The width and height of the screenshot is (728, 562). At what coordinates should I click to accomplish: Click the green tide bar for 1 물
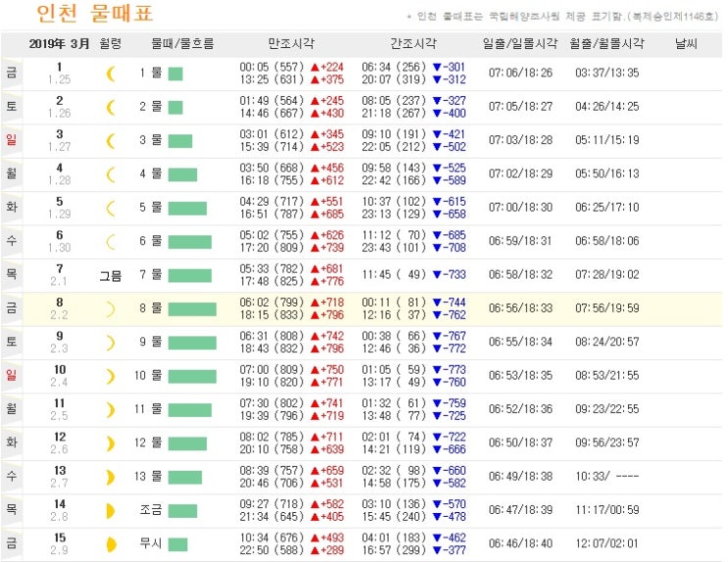[x=175, y=73]
